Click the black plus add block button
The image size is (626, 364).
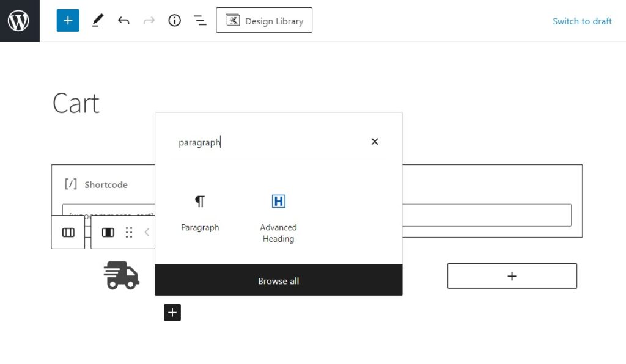172,313
